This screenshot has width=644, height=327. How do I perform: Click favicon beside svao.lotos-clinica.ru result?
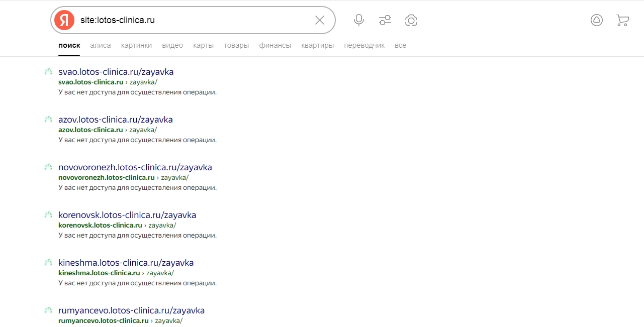[x=48, y=72]
